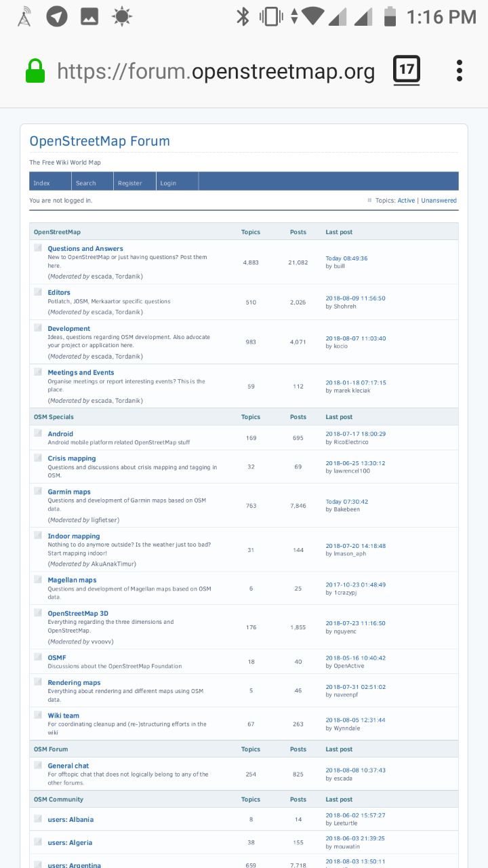Tap the brightness sun icon in status bar
The image size is (488, 868).
(122, 16)
